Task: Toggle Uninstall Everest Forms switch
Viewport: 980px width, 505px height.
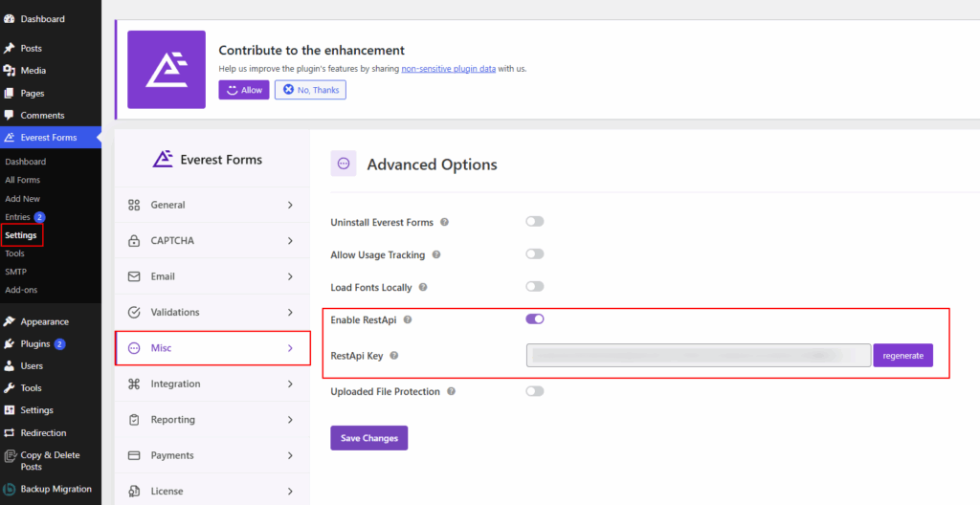Action: click(x=534, y=222)
